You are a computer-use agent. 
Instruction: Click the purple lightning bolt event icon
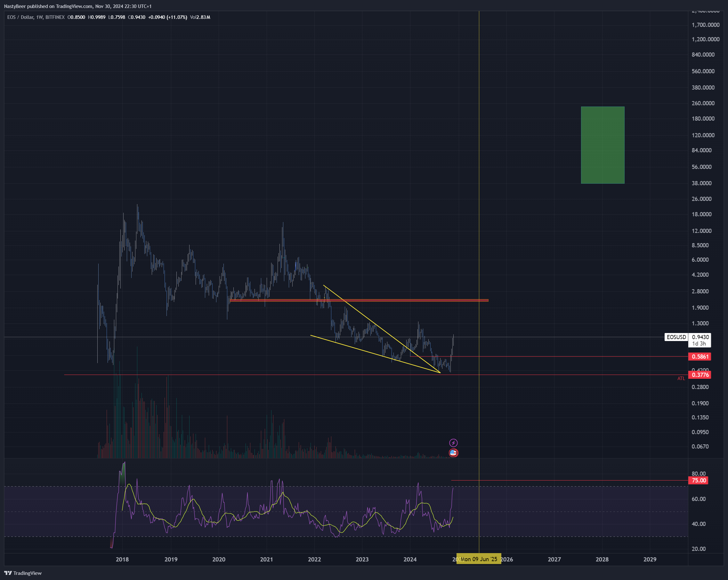point(453,443)
